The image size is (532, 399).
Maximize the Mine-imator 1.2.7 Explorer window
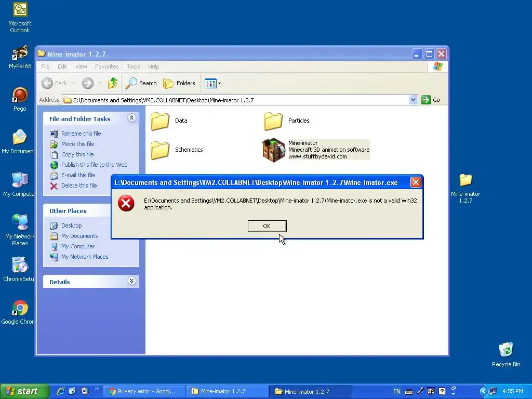coord(429,54)
